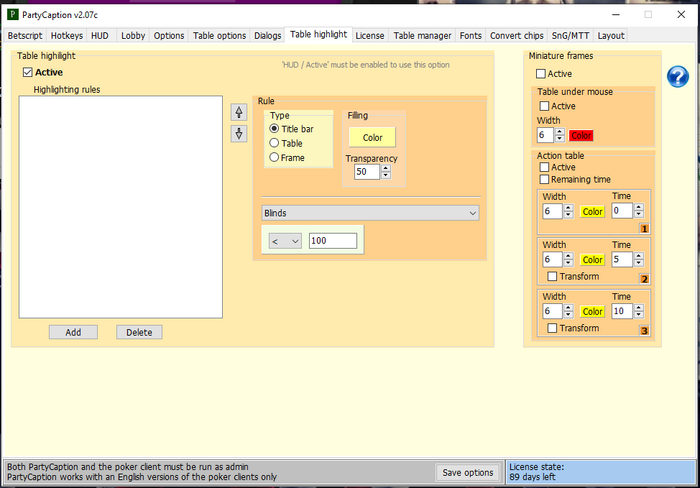Click the blinds value field showing 100
The height and width of the screenshot is (488, 700).
point(333,241)
